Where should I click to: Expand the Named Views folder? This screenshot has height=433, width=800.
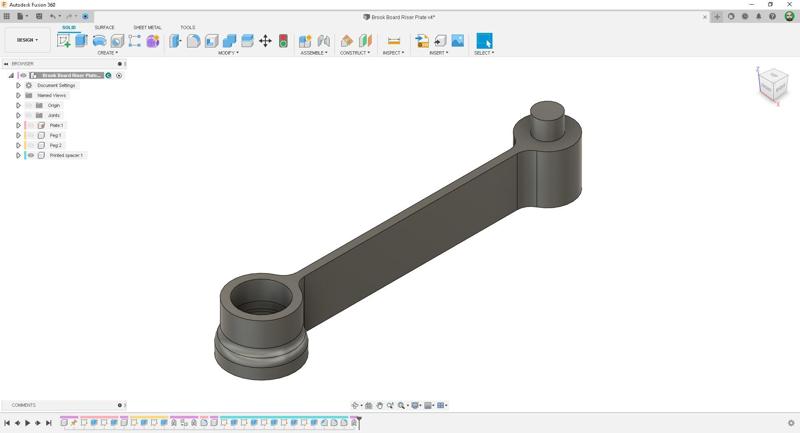coord(18,95)
